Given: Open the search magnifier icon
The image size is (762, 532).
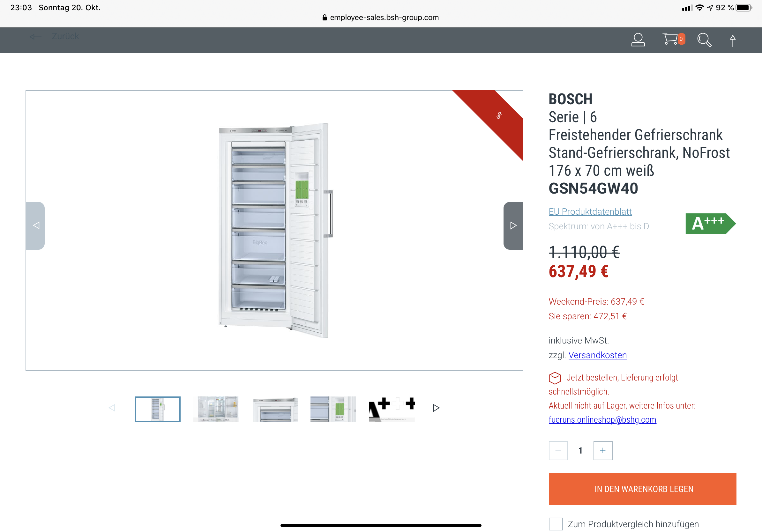Looking at the screenshot, I should (704, 40).
